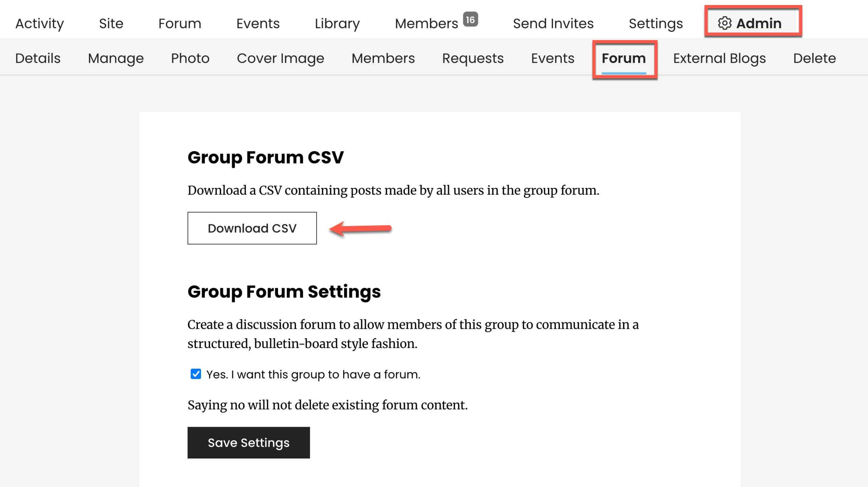The height and width of the screenshot is (487, 868).
Task: Select the Requests sub-tab
Action: coord(473,58)
